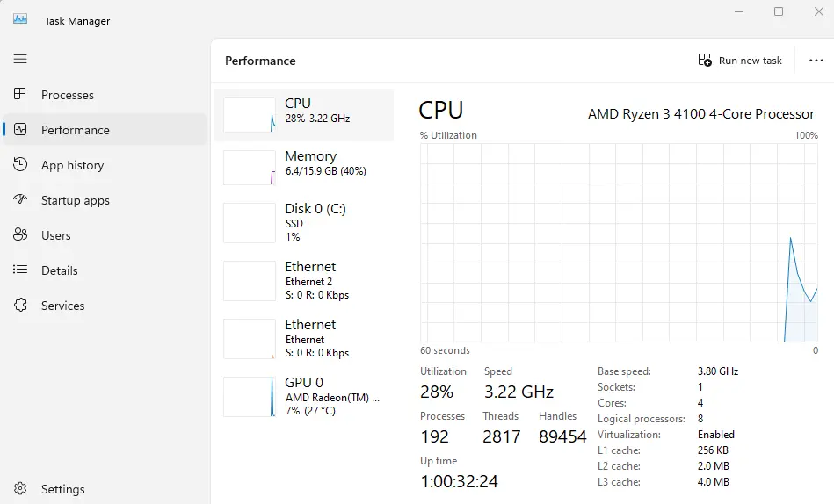The image size is (834, 504).
Task: Click the Run new task button
Action: click(740, 61)
